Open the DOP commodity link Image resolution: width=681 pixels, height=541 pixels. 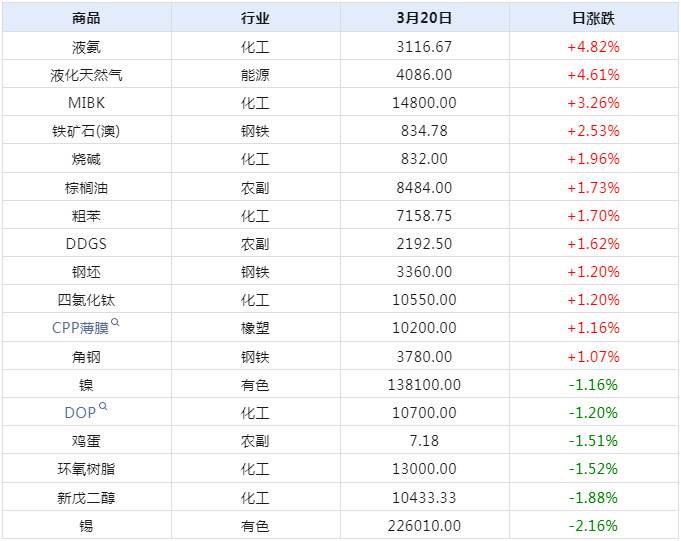tap(80, 412)
